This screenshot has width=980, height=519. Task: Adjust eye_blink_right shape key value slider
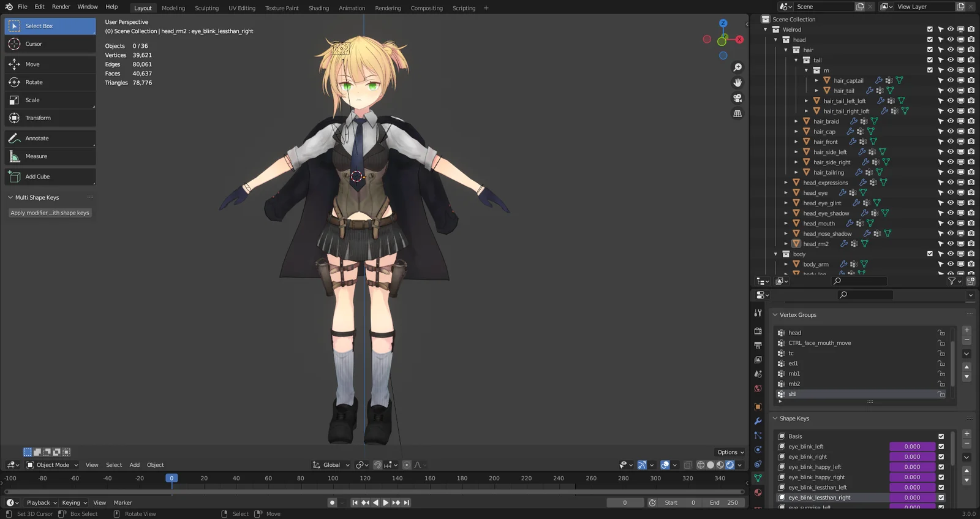tap(912, 457)
